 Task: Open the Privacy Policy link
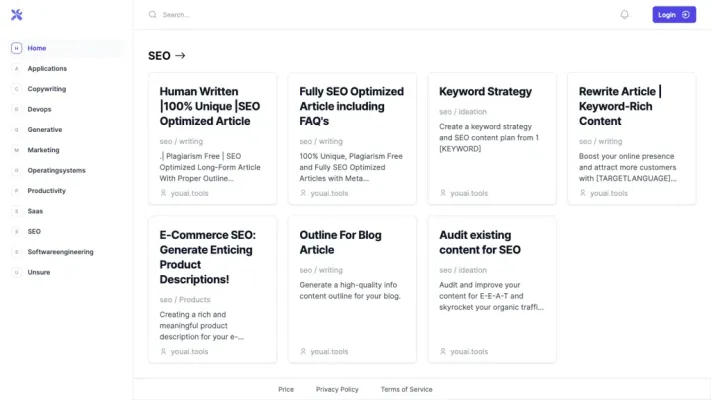(x=337, y=389)
